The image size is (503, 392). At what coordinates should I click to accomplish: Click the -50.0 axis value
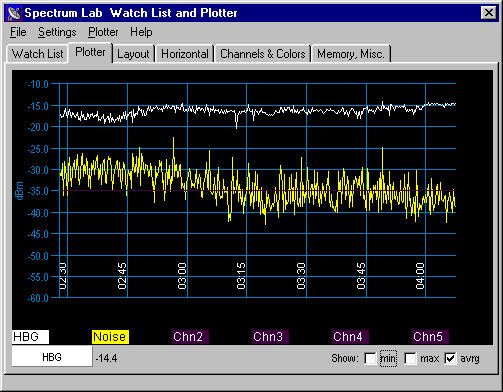point(38,256)
